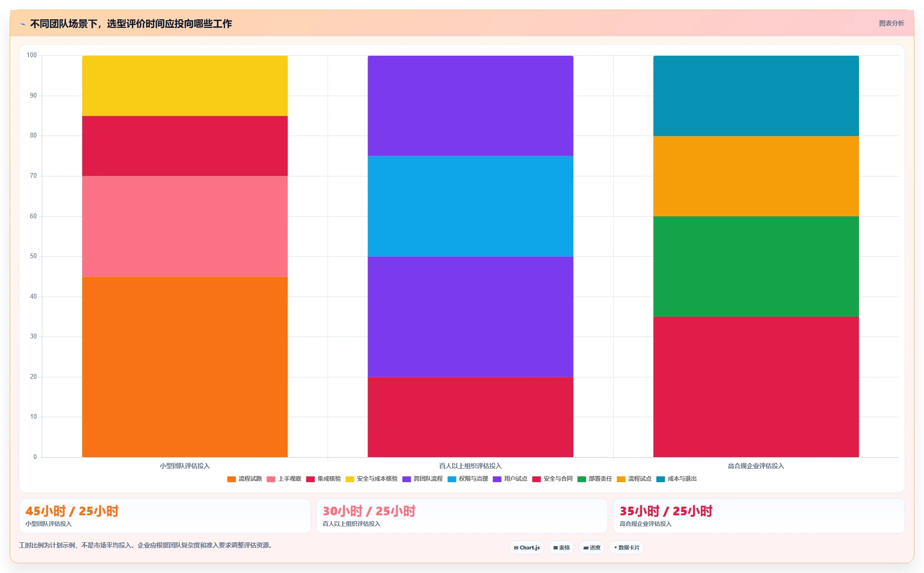Click the small icon before the chart title
The image size is (924, 573).
point(23,24)
